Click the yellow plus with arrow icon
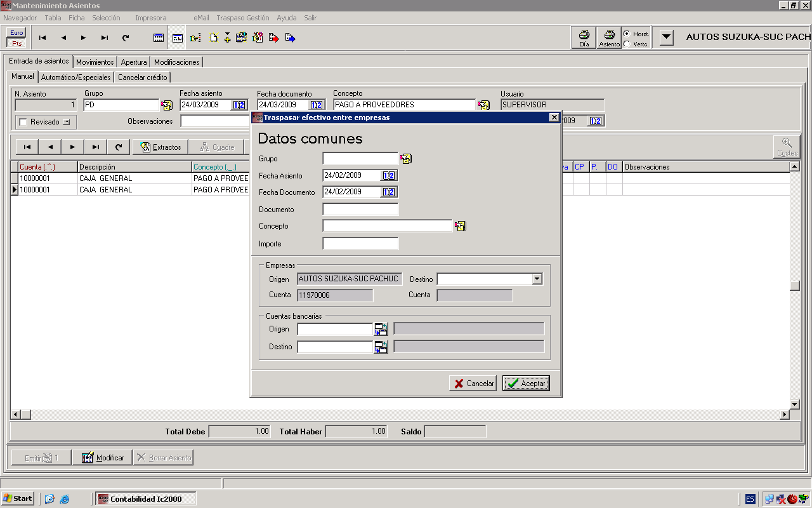This screenshot has width=812, height=508. point(227,38)
